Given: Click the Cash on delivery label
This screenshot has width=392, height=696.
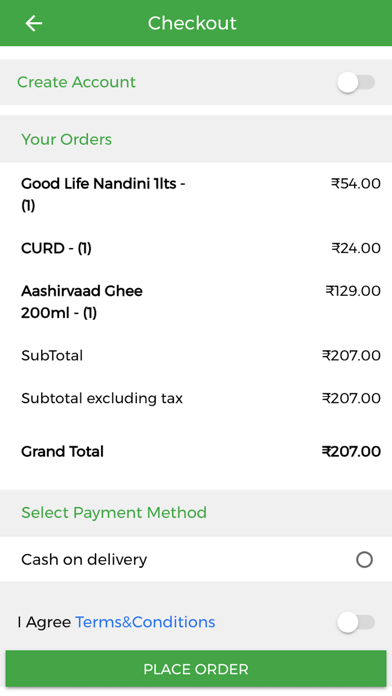Looking at the screenshot, I should click(x=84, y=560).
